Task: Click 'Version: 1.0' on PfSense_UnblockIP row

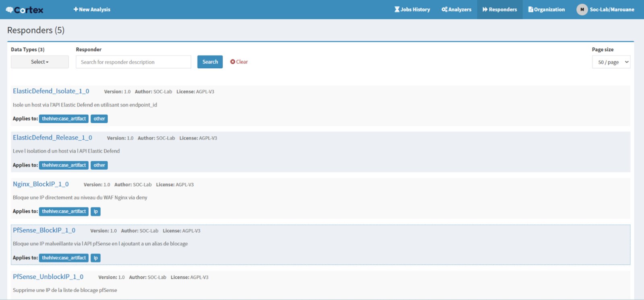Action: [111, 277]
